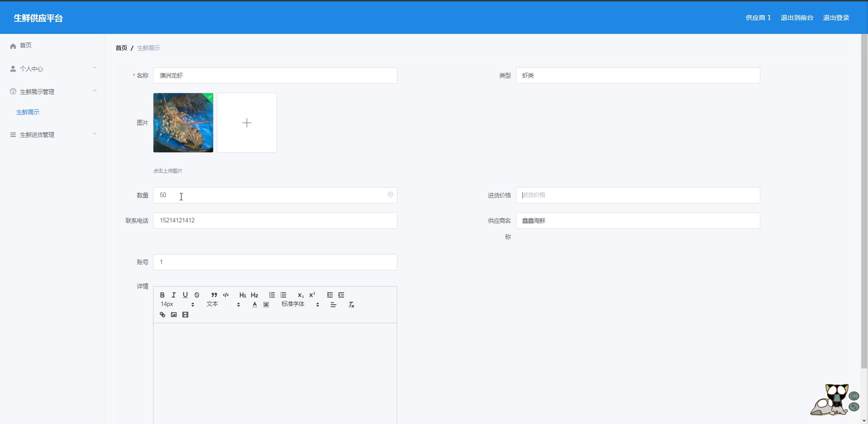Expand the 个人中心 sidebar menu
Image resolution: width=868 pixels, height=424 pixels.
click(52, 69)
